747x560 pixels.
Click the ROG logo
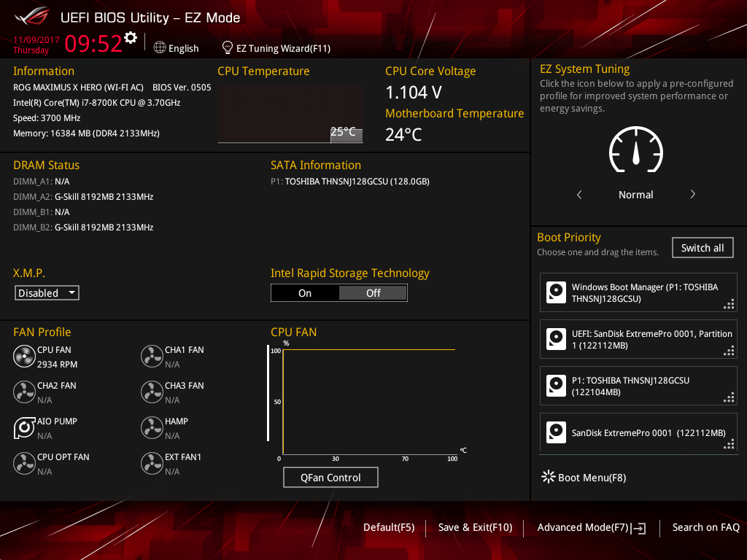(x=31, y=16)
